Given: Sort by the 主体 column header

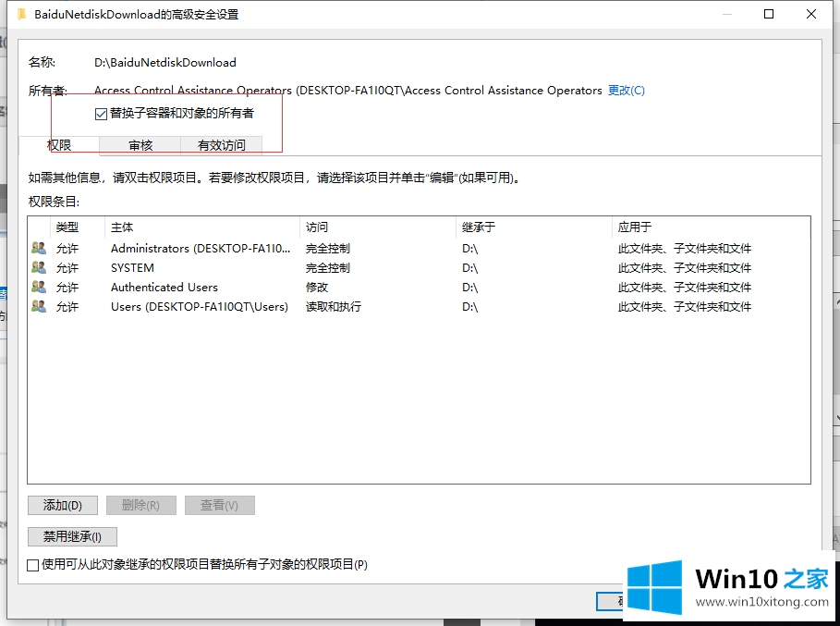Looking at the screenshot, I should 203,227.
